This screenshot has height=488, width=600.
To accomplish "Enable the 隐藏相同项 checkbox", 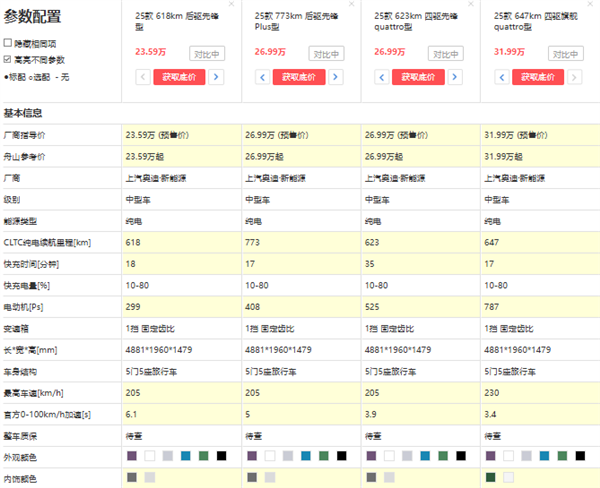I will tap(8, 44).
